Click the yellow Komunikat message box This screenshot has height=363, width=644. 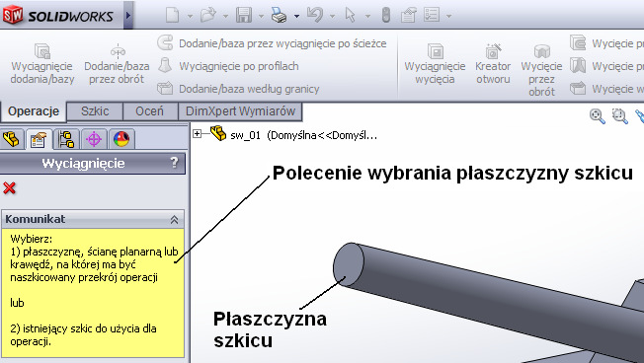tap(93, 293)
